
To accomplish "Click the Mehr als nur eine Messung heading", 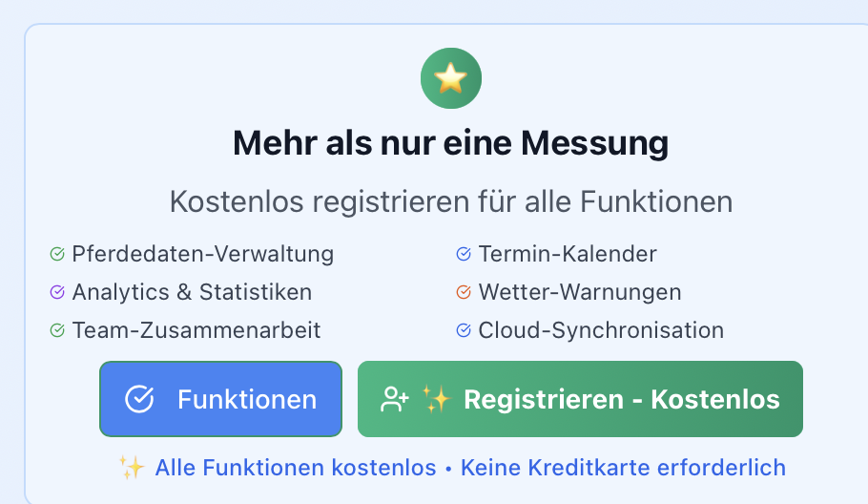I will [x=450, y=144].
